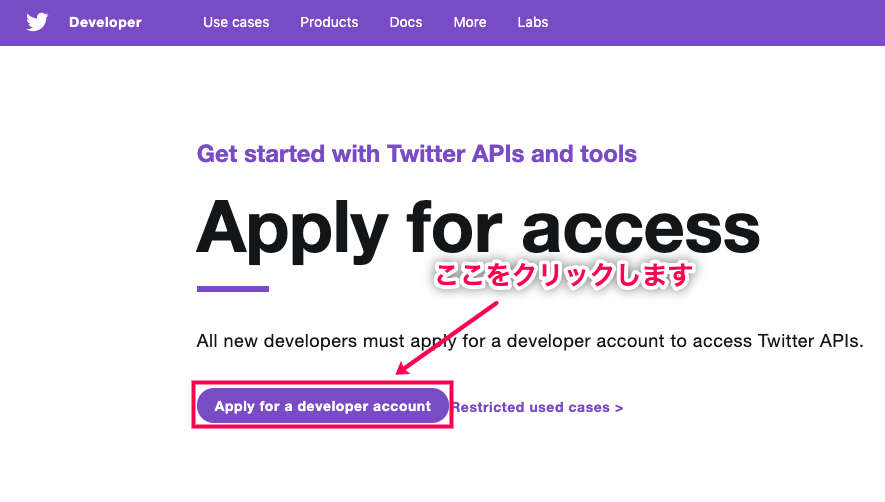Screen dimensions: 885x502
Task: Open the Developer home link
Action: pyautogui.click(x=105, y=22)
